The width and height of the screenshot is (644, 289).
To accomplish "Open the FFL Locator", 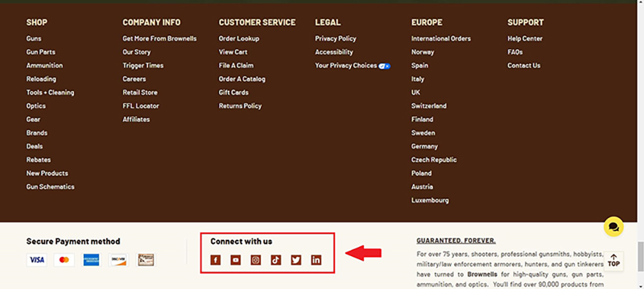I will [141, 106].
